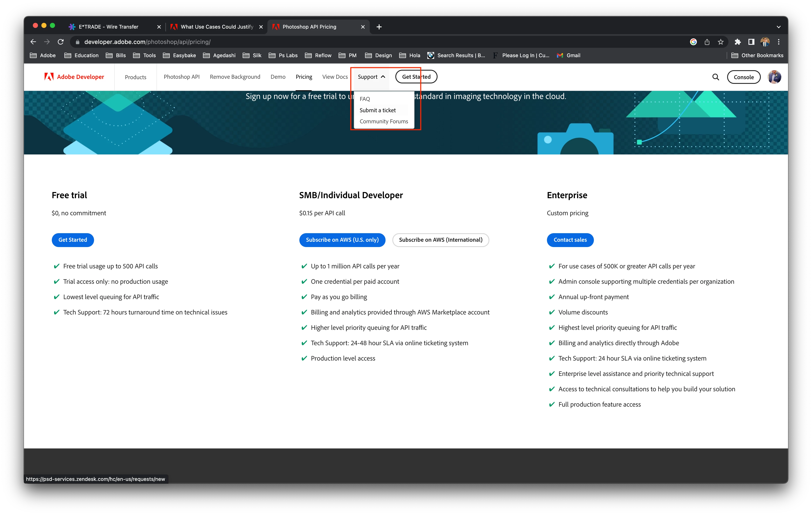Click the Contact sales button
812x515 pixels.
click(570, 240)
